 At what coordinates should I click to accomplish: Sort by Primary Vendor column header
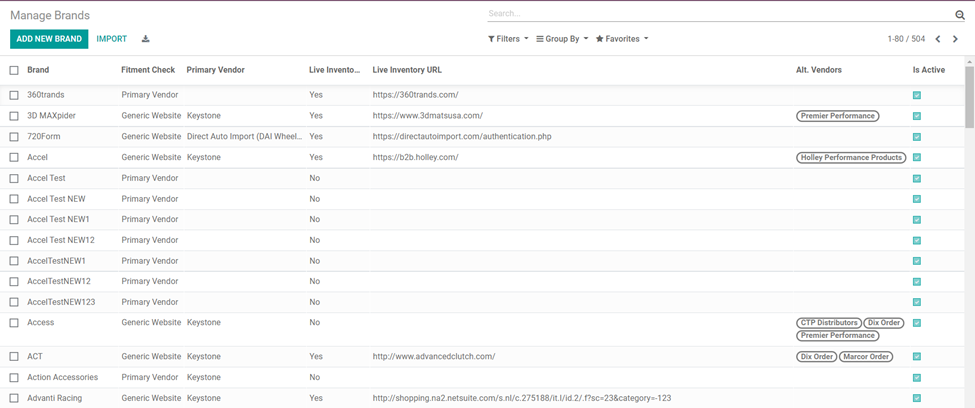[215, 70]
